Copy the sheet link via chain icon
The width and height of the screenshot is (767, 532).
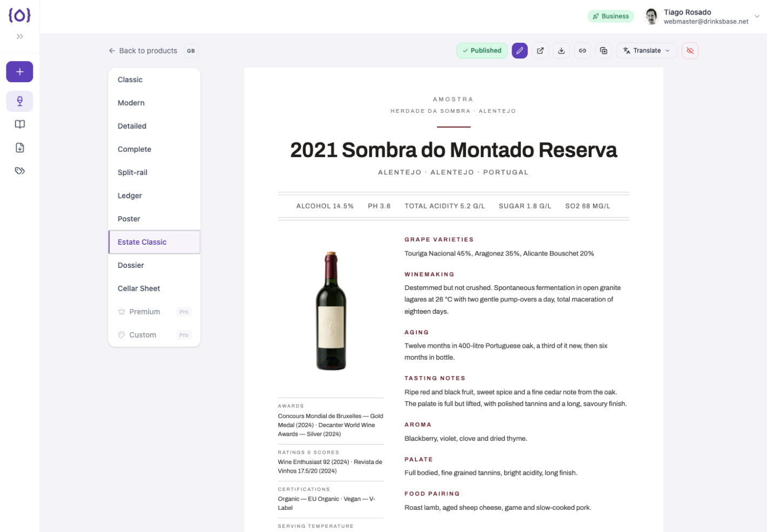point(582,51)
